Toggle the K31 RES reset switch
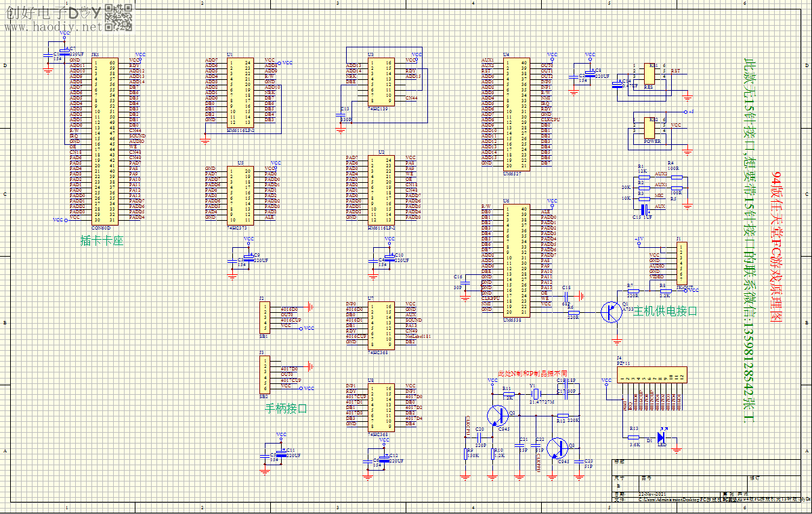Screen dimensions: 812x514 tap(649, 74)
